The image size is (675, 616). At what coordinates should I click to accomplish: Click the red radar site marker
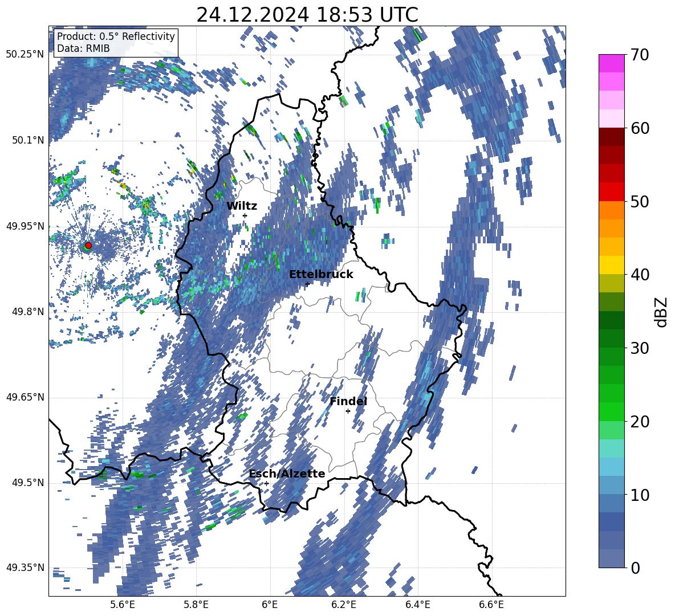(x=88, y=245)
